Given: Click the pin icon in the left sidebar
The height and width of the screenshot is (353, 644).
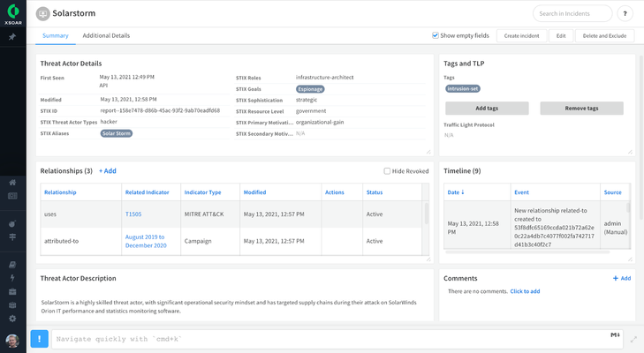Looking at the screenshot, I should click(12, 37).
